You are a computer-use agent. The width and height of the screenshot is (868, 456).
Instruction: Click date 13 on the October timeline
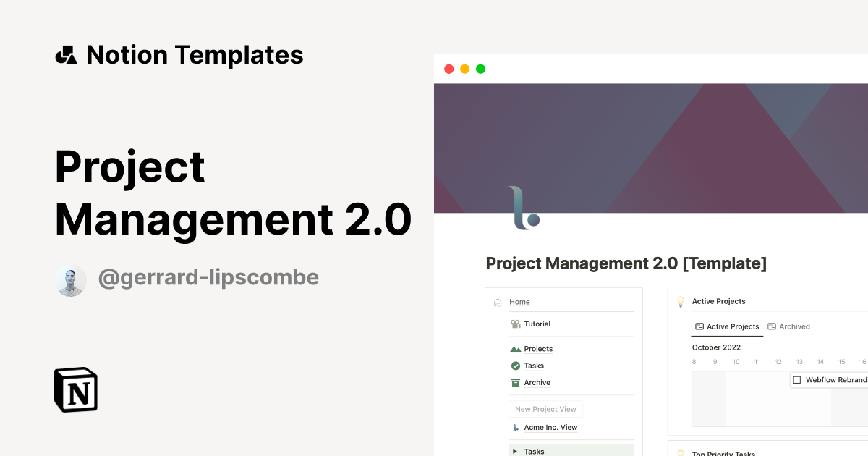tap(799, 361)
